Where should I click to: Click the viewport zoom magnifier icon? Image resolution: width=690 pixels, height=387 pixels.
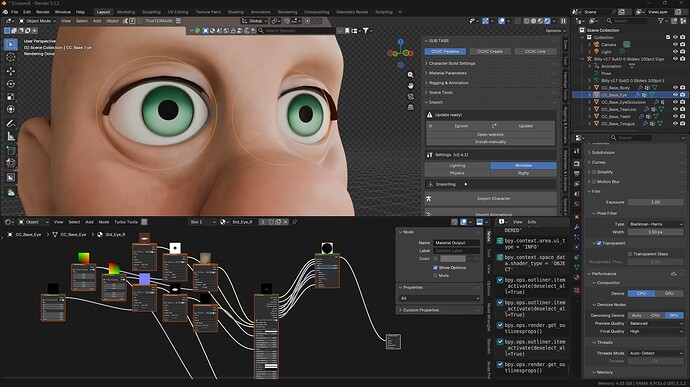[410, 75]
